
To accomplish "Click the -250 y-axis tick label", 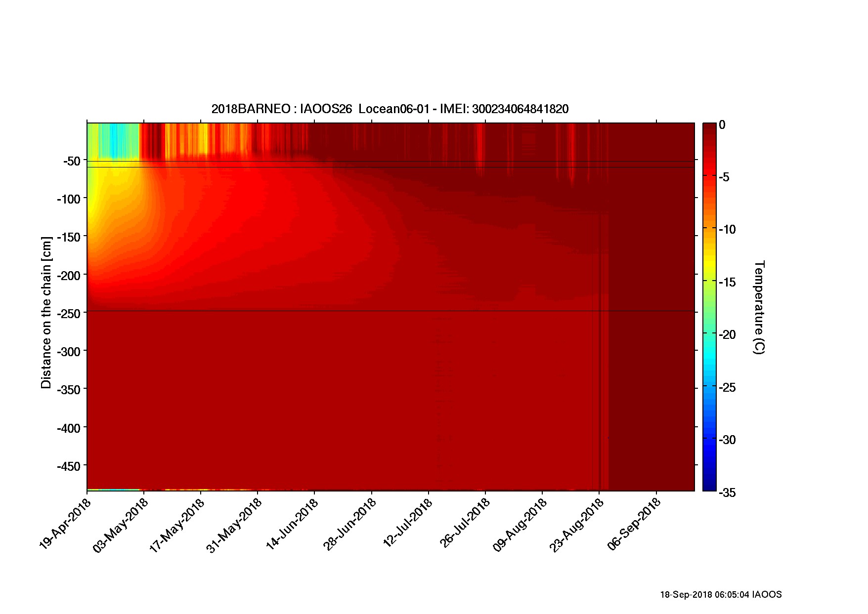I will click(69, 314).
